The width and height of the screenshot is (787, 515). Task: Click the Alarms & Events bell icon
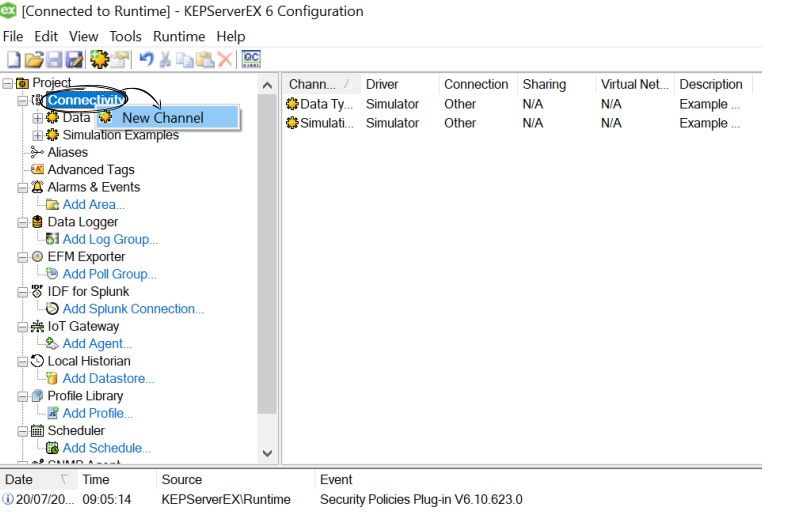click(x=38, y=187)
